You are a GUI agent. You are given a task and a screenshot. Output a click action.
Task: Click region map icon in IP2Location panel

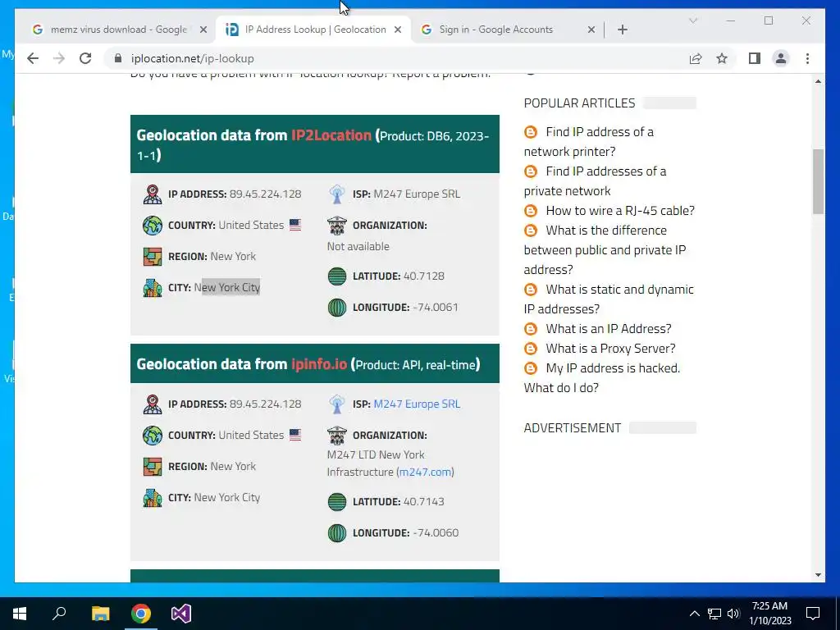pos(153,257)
